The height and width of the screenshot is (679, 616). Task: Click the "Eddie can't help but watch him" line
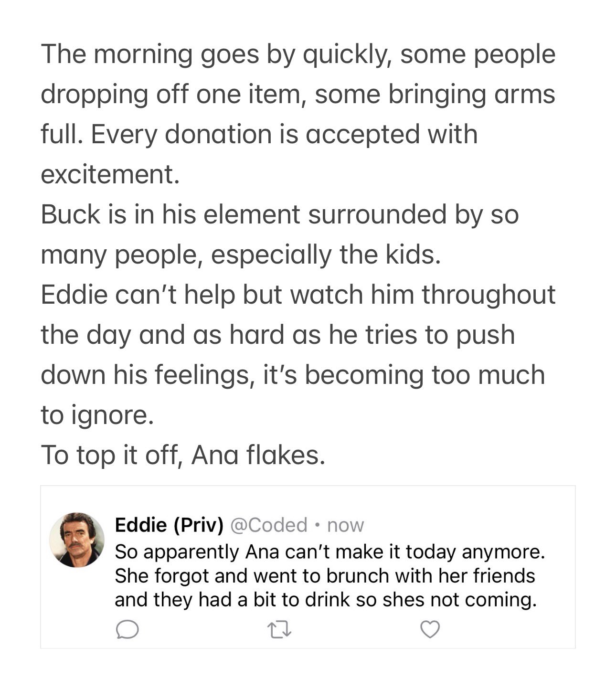coord(298,295)
